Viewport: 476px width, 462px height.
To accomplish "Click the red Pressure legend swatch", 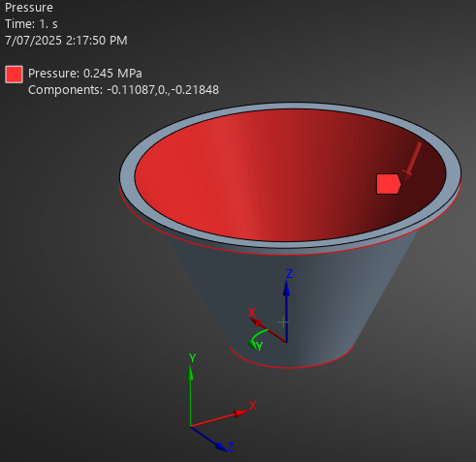I will [x=14, y=75].
